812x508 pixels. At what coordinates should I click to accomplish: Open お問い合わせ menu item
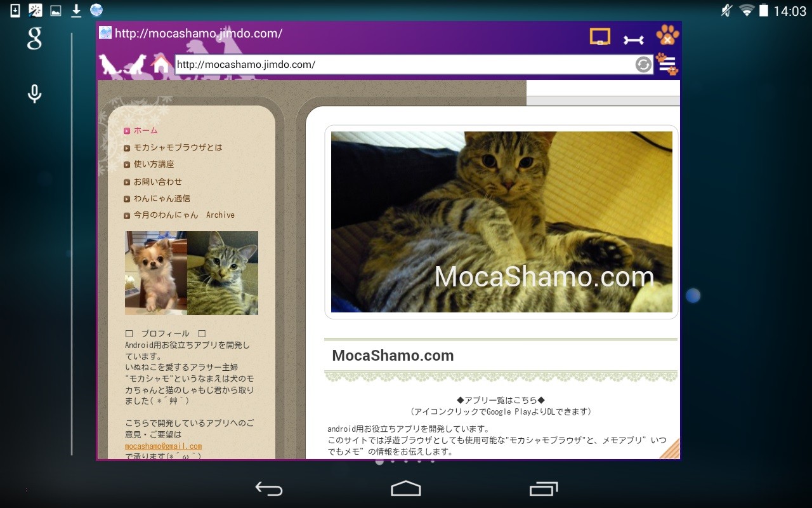pyautogui.click(x=157, y=182)
